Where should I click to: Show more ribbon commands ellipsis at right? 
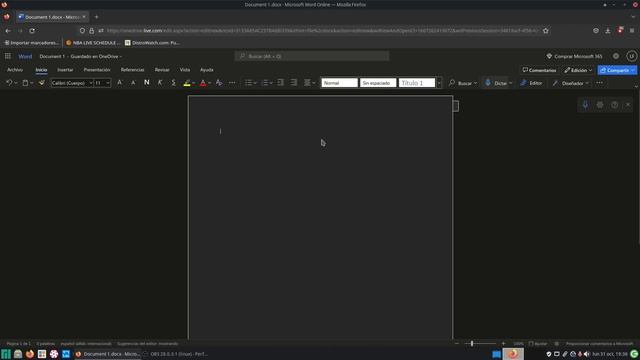599,83
